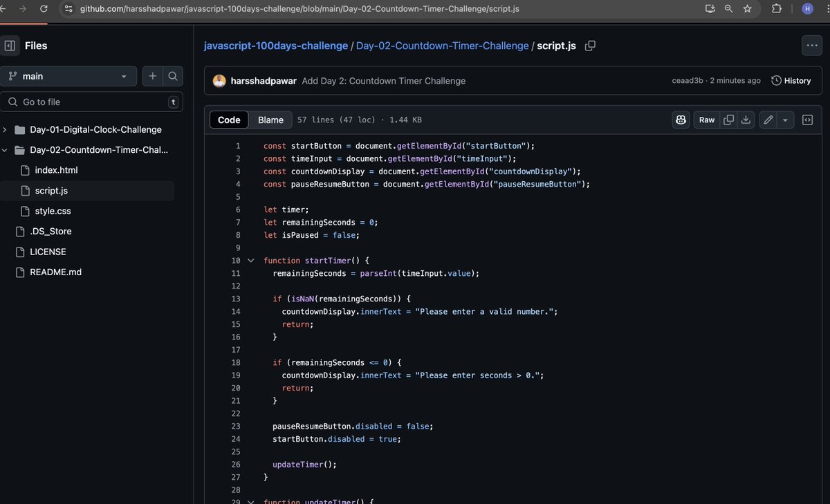The image size is (830, 504).
Task: Edit the file with the pencil icon
Action: point(766,120)
